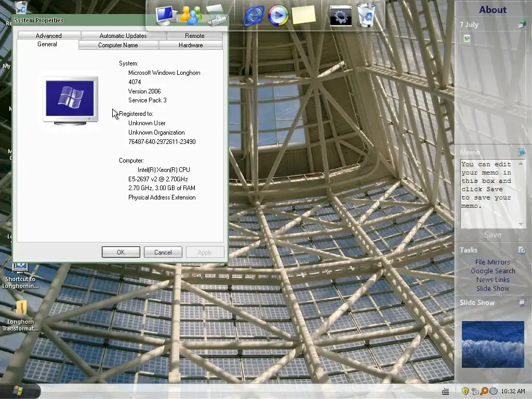Click the keyboard icon on the taskbar

[445, 392]
